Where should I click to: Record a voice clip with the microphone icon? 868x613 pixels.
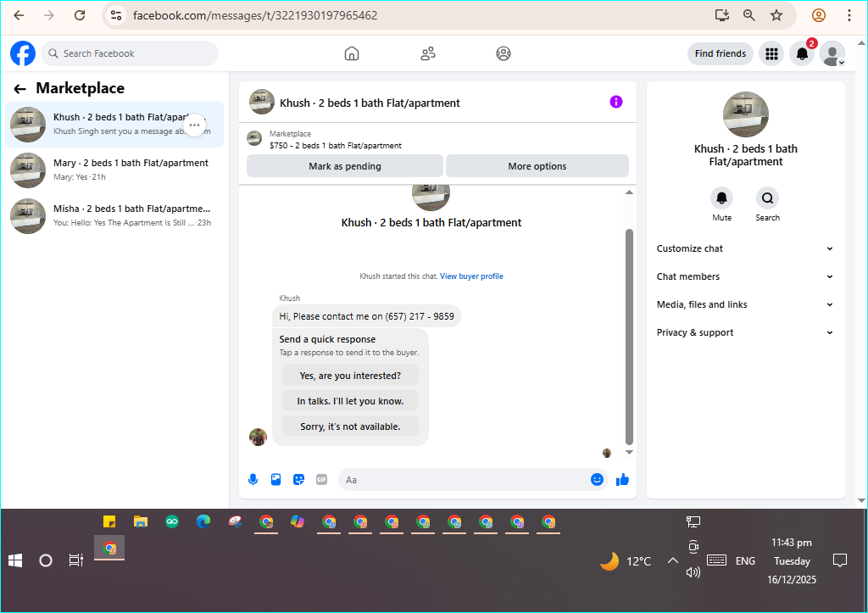[253, 480]
